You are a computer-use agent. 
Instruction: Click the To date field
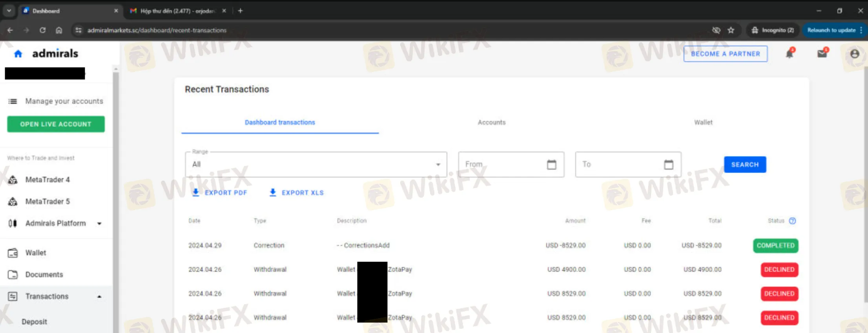point(628,165)
